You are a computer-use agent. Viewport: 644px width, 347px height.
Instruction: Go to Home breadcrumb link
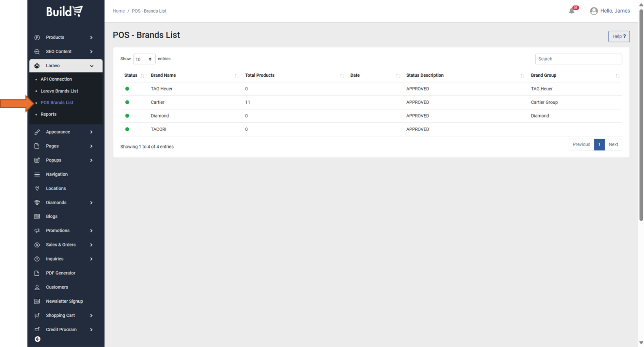pyautogui.click(x=119, y=11)
